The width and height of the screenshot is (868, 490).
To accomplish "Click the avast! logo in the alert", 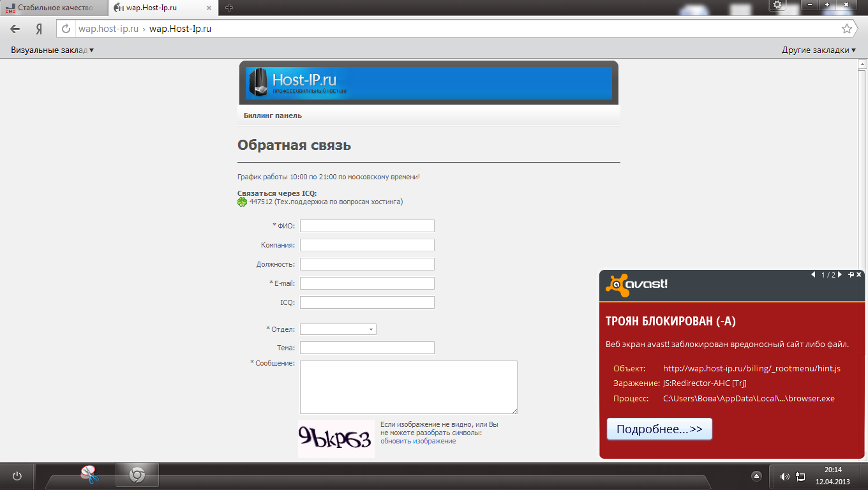I will (x=637, y=285).
